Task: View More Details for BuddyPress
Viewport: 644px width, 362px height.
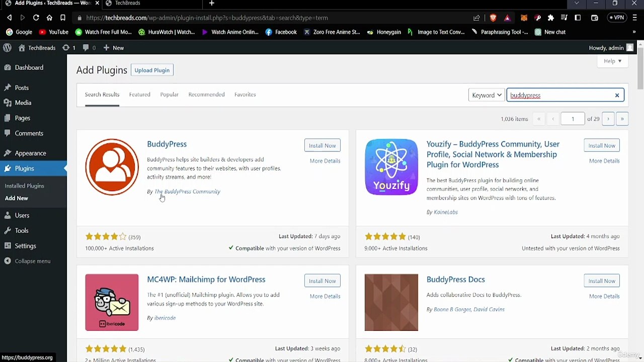Action: click(325, 161)
